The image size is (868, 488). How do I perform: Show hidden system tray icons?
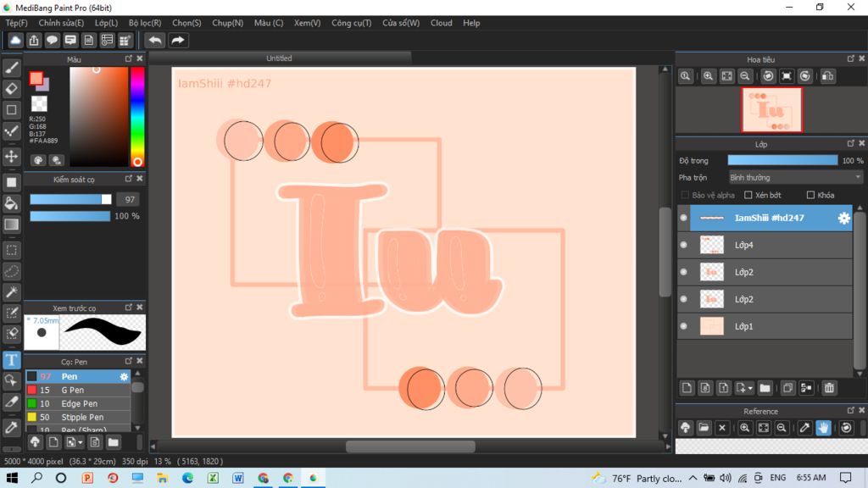(693, 478)
